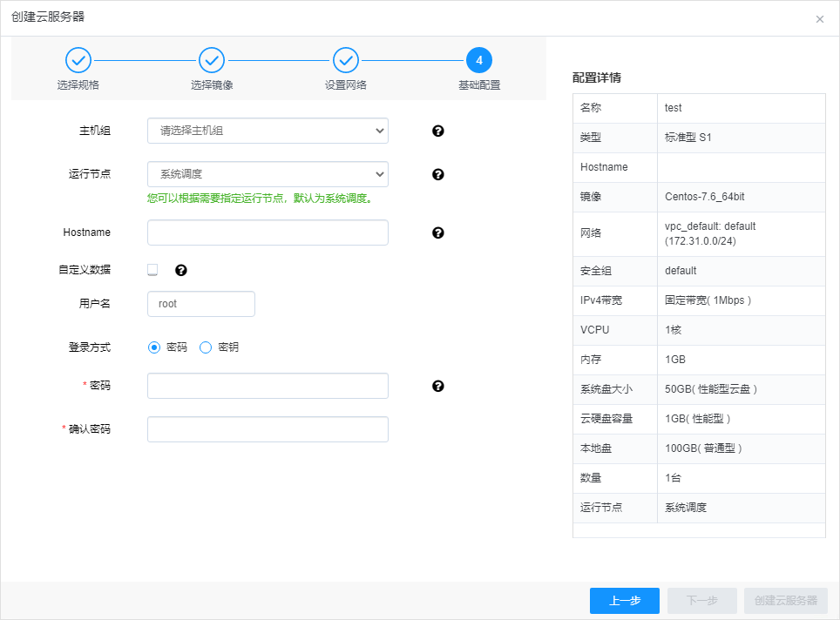
Task: Click the 名称 value test
Action: (674, 108)
